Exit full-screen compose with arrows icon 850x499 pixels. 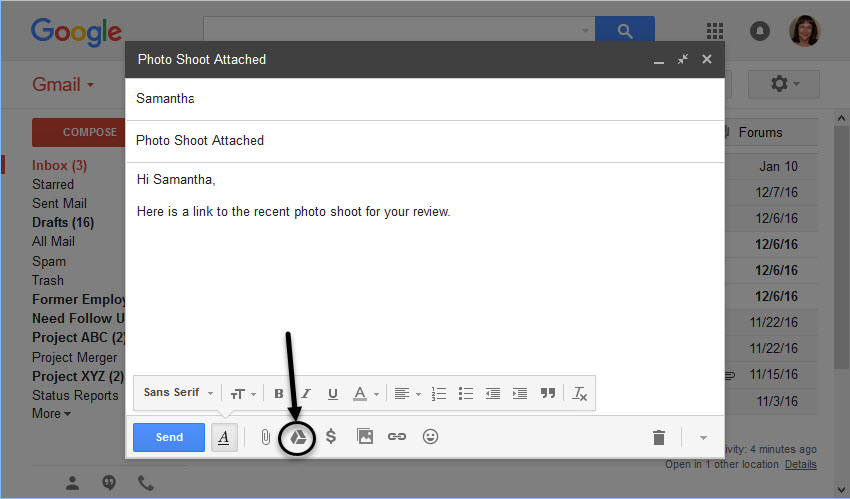coord(682,59)
